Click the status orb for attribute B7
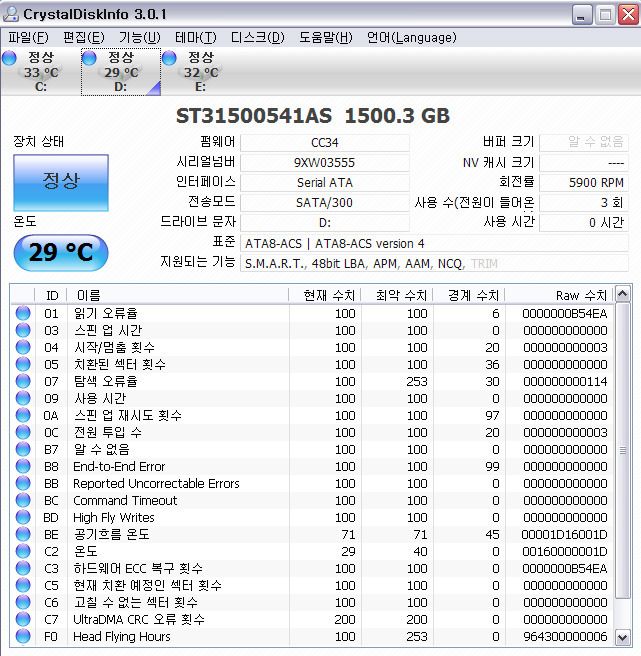 tap(23, 449)
